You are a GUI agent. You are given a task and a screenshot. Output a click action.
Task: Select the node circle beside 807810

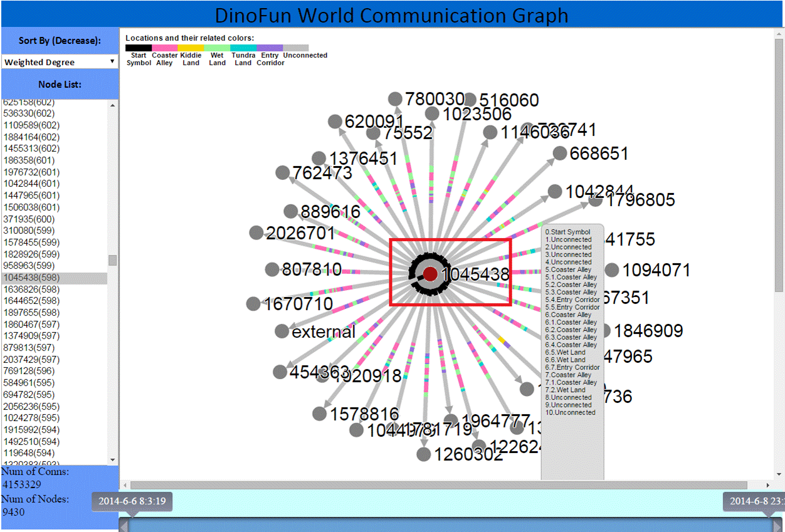point(271,269)
